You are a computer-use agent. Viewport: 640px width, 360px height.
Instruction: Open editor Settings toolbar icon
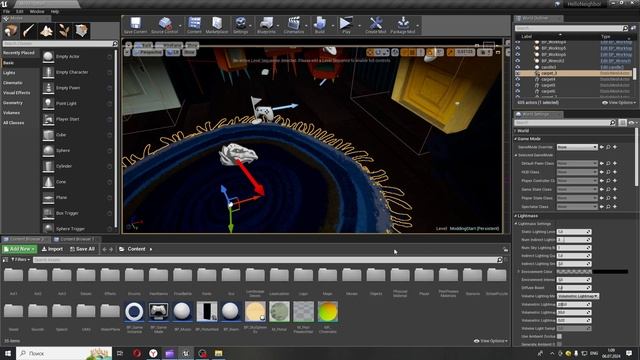pyautogui.click(x=241, y=23)
